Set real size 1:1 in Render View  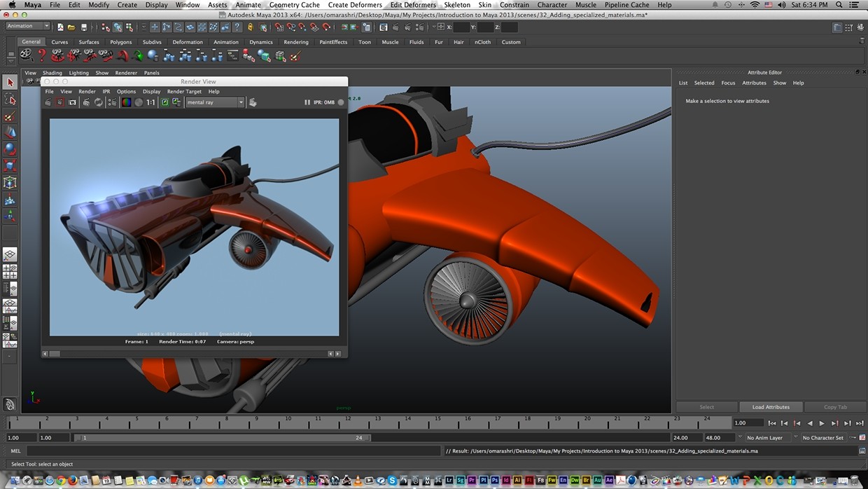pyautogui.click(x=150, y=102)
